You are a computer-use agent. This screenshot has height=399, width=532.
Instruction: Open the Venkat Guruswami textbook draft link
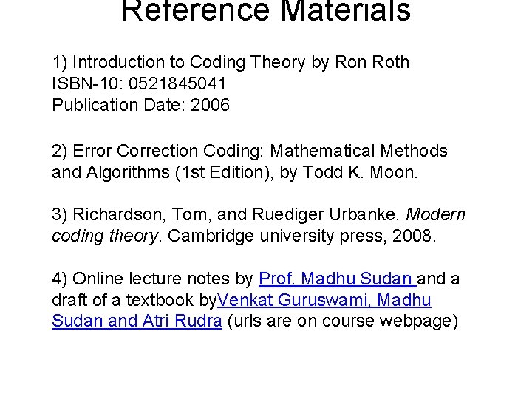click(x=325, y=300)
